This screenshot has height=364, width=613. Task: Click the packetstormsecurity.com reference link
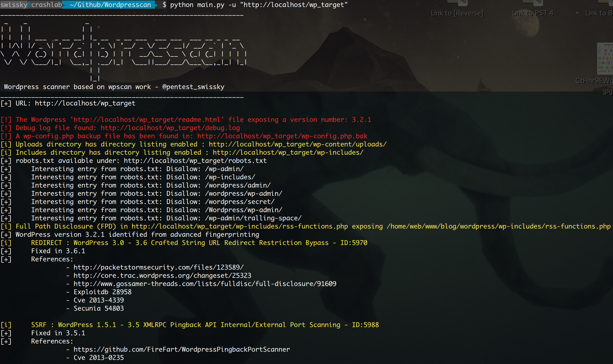coord(158,267)
